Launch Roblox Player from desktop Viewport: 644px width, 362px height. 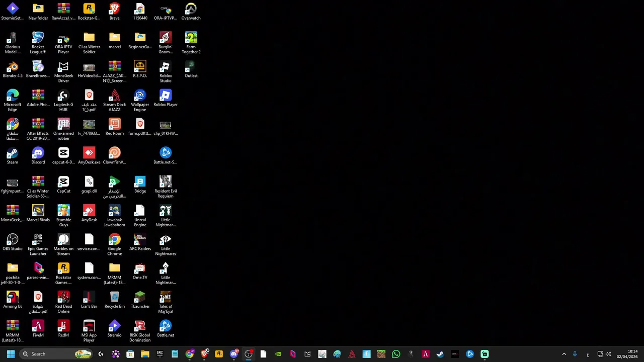pos(166,98)
